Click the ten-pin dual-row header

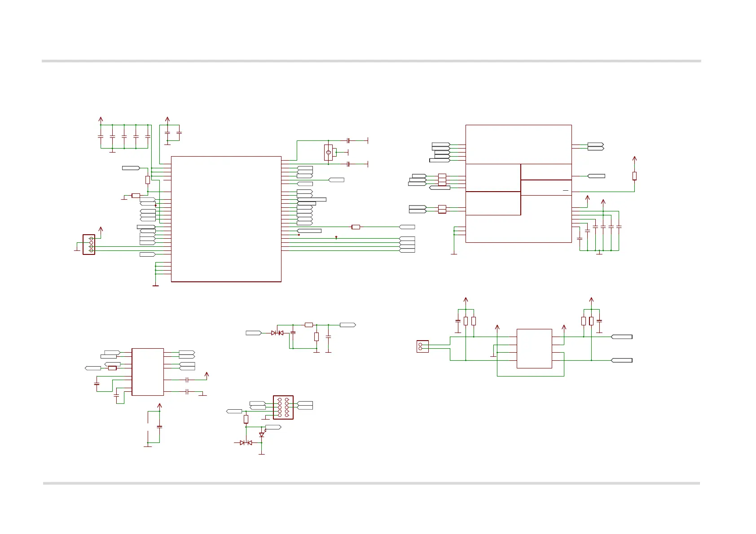coord(283,407)
